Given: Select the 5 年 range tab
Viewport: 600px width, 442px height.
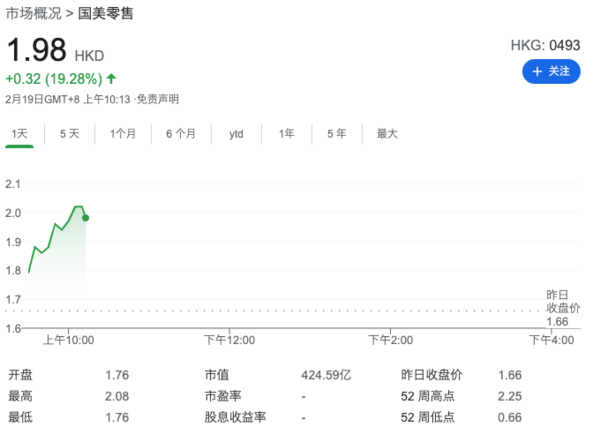Looking at the screenshot, I should [337, 134].
